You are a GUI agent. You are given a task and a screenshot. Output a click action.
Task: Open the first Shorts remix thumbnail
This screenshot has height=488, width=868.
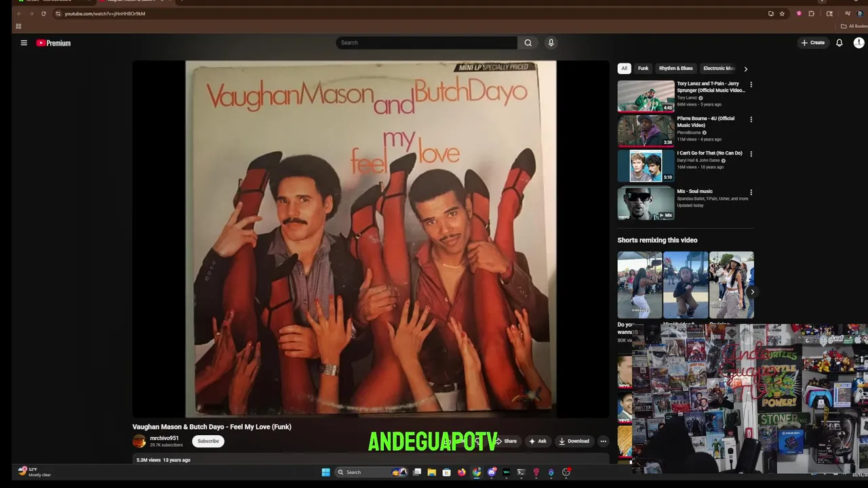point(639,285)
